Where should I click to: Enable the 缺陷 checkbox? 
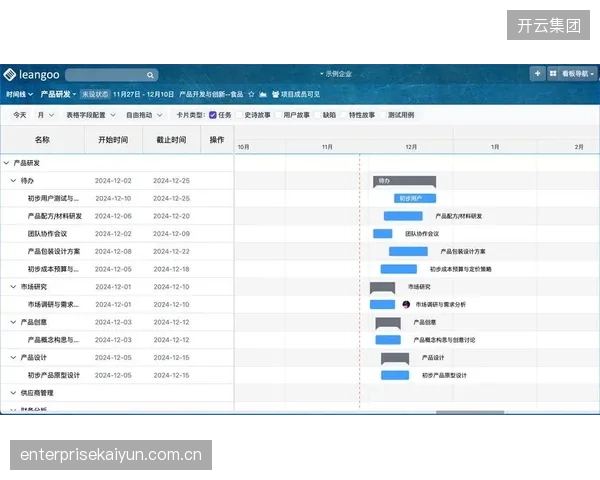(x=317, y=115)
